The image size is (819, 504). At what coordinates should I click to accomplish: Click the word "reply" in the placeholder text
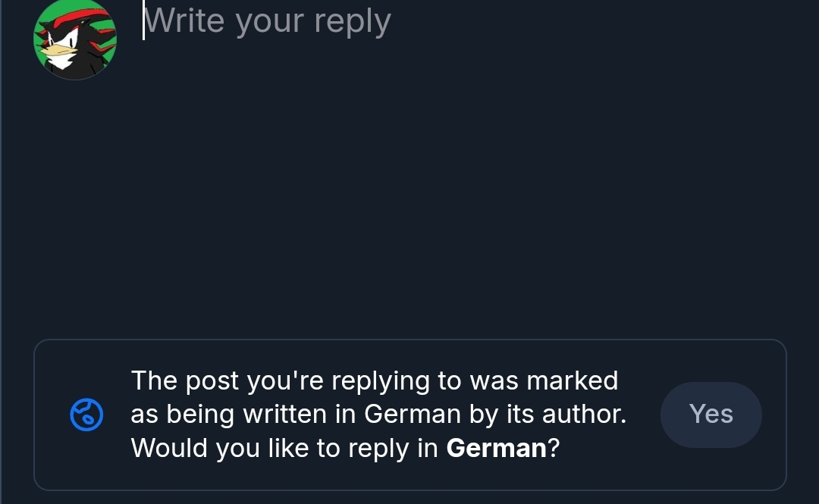coord(353,22)
